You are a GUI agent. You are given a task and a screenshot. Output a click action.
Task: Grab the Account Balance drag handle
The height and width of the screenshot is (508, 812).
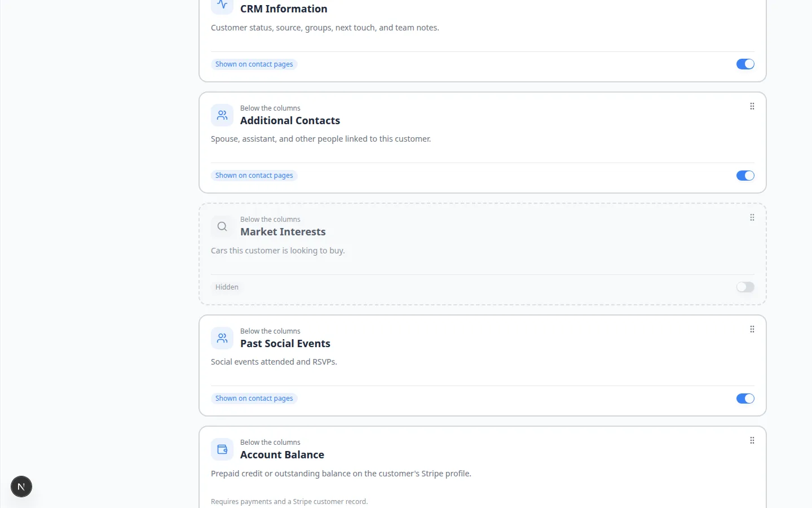(x=752, y=440)
